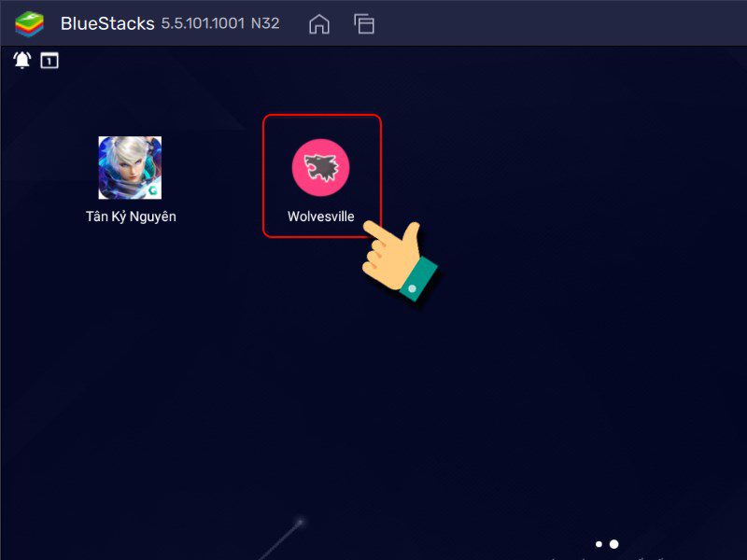Click the BlueStacks title text
This screenshot has width=747, height=560.
[x=107, y=24]
